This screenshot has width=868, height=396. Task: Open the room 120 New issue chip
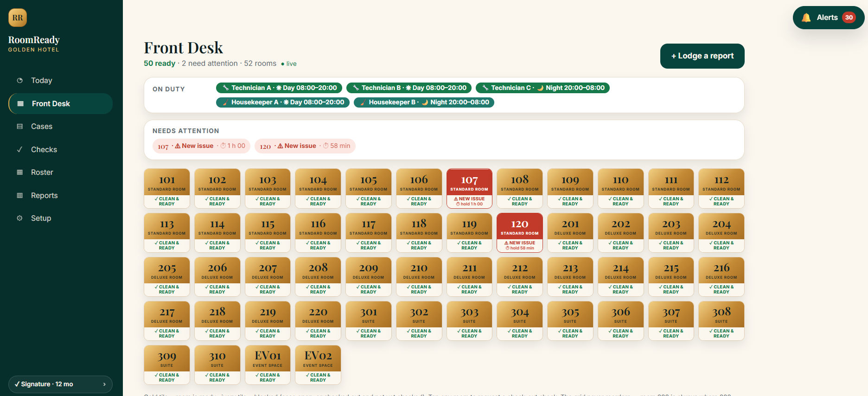(305, 146)
